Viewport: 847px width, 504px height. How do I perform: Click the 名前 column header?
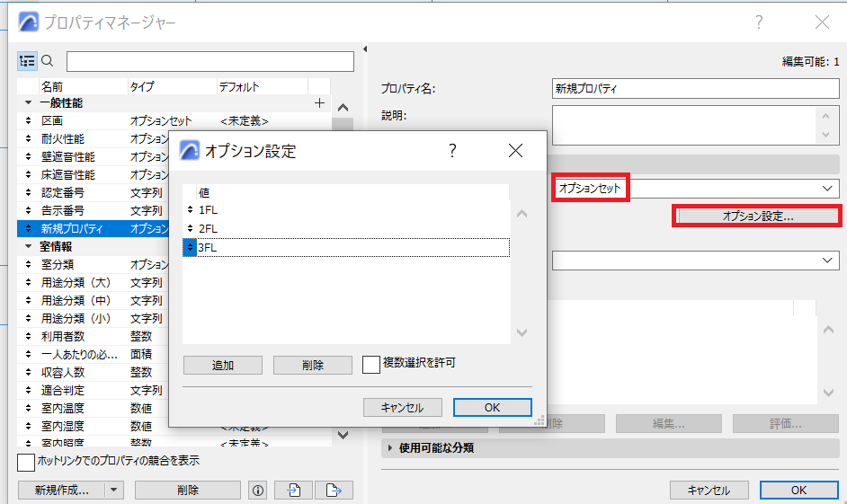[x=83, y=86]
